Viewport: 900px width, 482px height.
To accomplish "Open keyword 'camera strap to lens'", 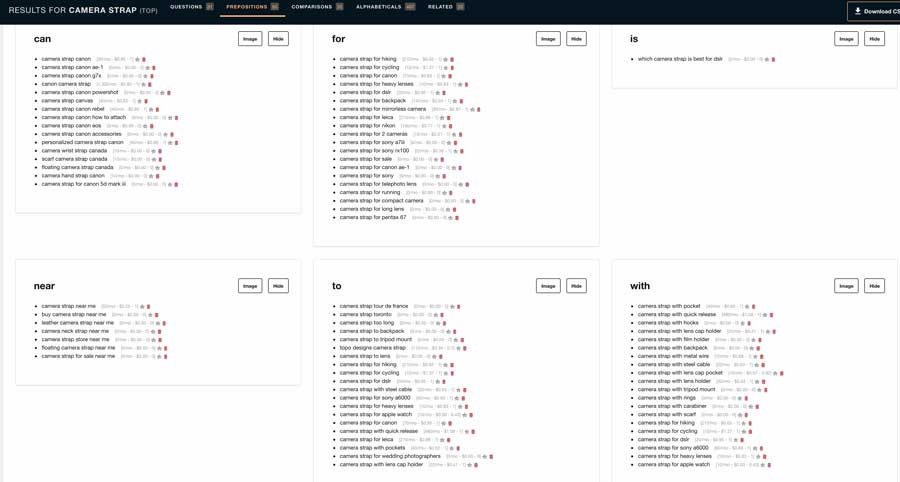I will pos(364,356).
